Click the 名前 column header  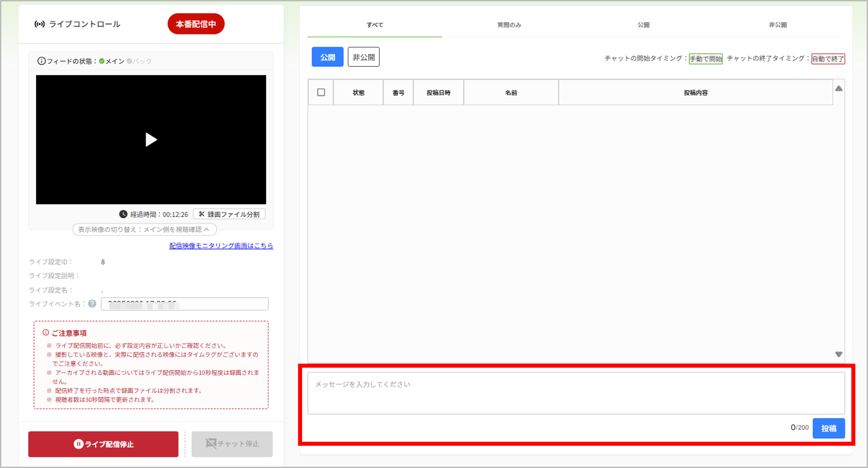[x=511, y=93]
